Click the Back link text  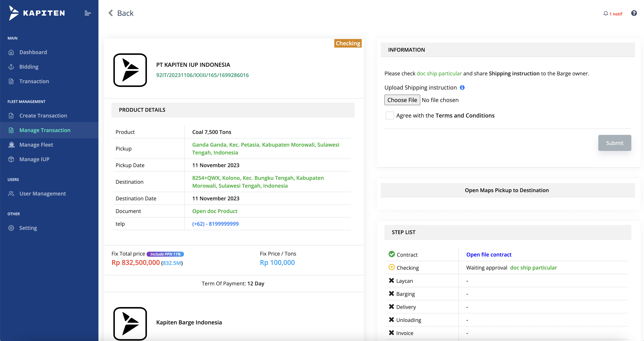pyautogui.click(x=125, y=13)
